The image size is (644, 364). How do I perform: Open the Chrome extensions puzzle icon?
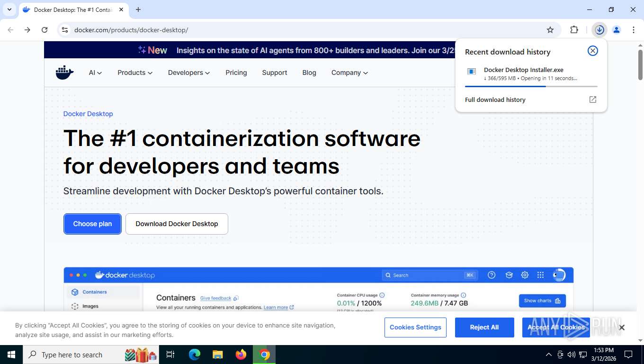574,30
